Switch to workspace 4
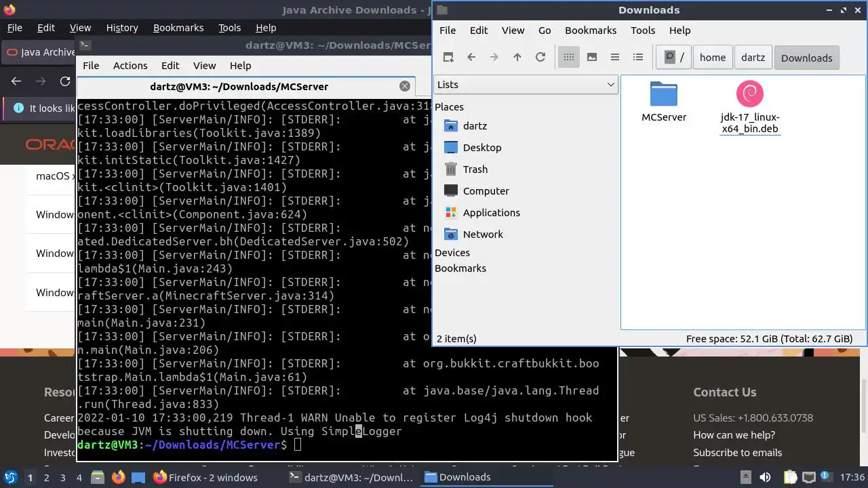868x488 pixels. (79, 477)
